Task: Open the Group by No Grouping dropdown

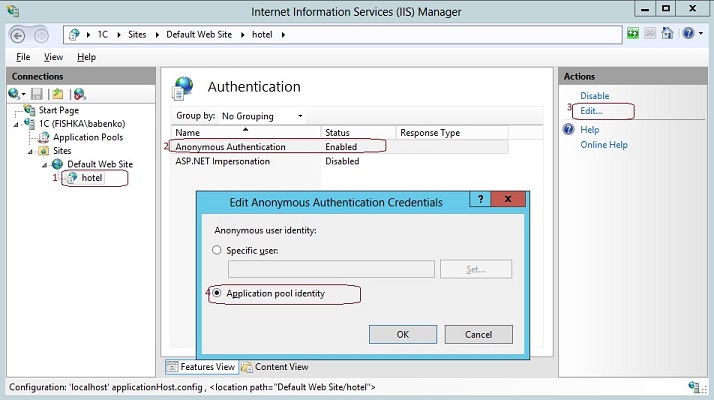Action: (x=262, y=116)
